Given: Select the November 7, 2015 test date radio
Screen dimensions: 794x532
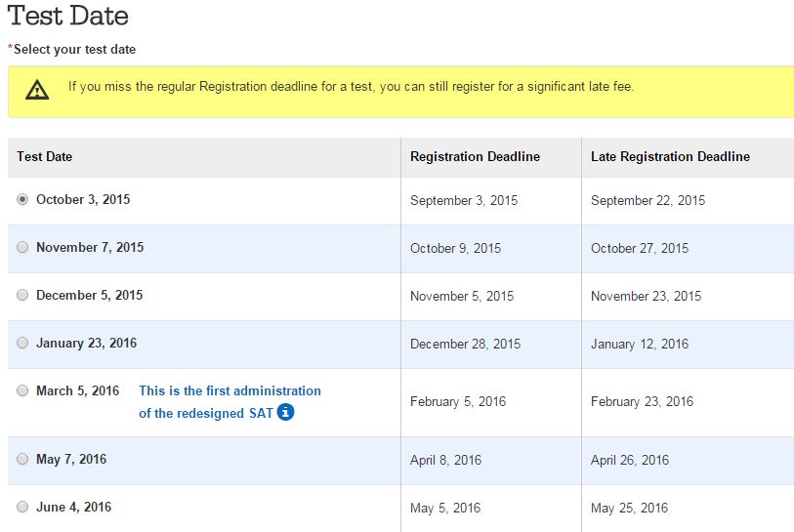Looking at the screenshot, I should pyautogui.click(x=22, y=247).
